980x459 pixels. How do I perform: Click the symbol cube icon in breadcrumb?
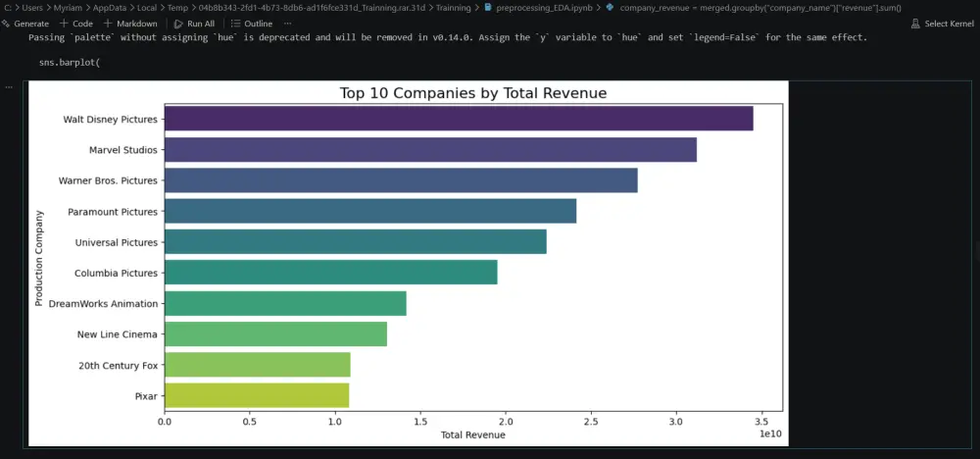(x=610, y=8)
